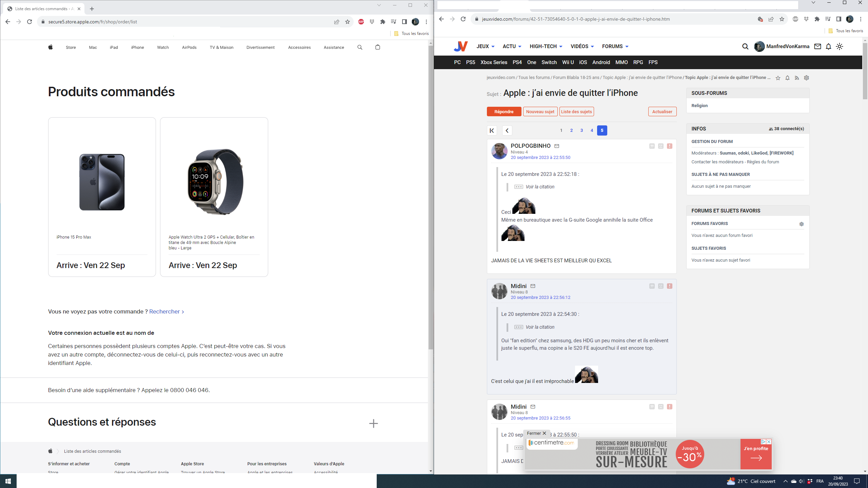Blacklist POLPOGBINHO using the face icon
The image size is (868, 488).
(x=660, y=146)
